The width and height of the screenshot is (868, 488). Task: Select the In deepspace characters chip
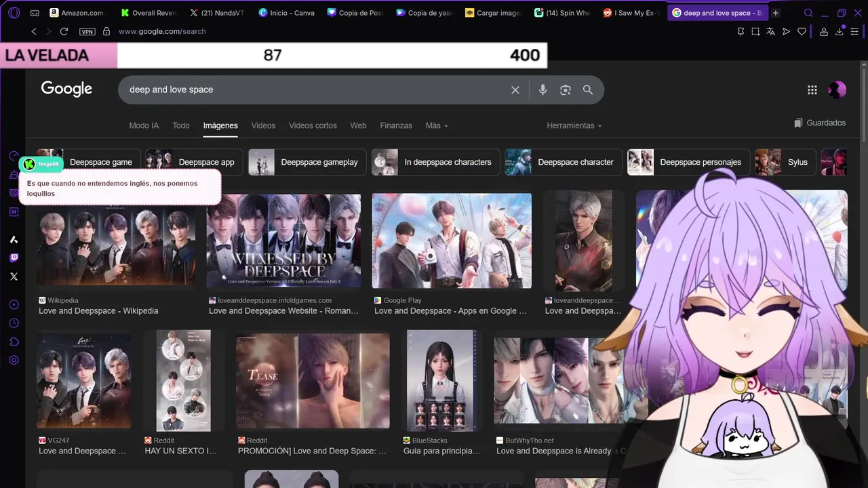pyautogui.click(x=435, y=162)
